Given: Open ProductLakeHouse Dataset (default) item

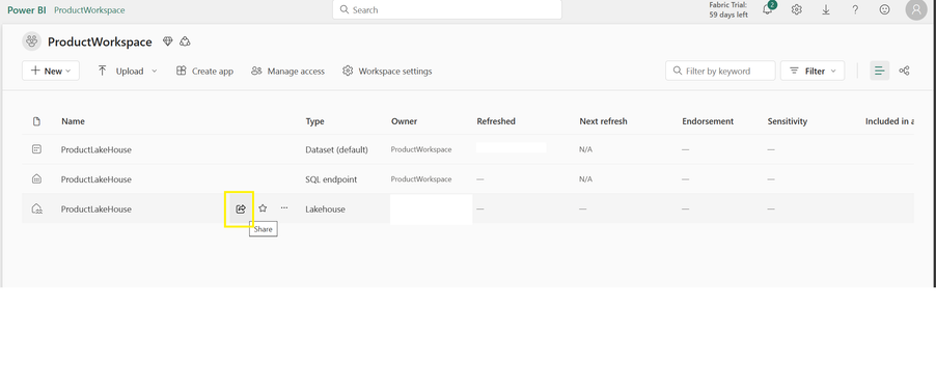Looking at the screenshot, I should click(96, 150).
